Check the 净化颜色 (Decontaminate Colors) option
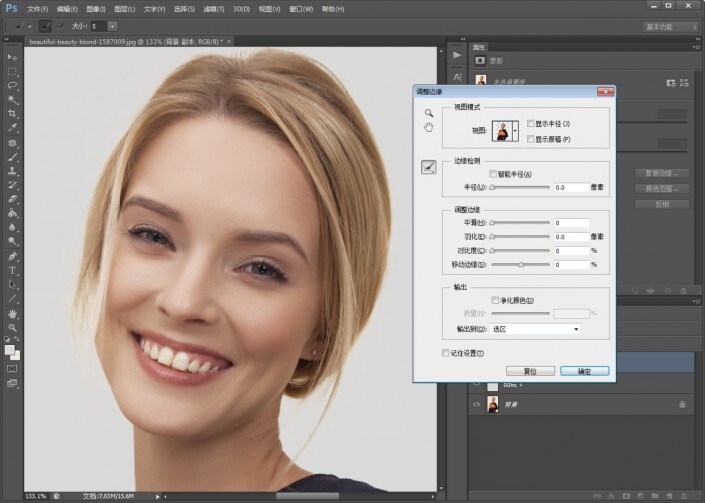Screen dimensions: 705x503 point(495,299)
